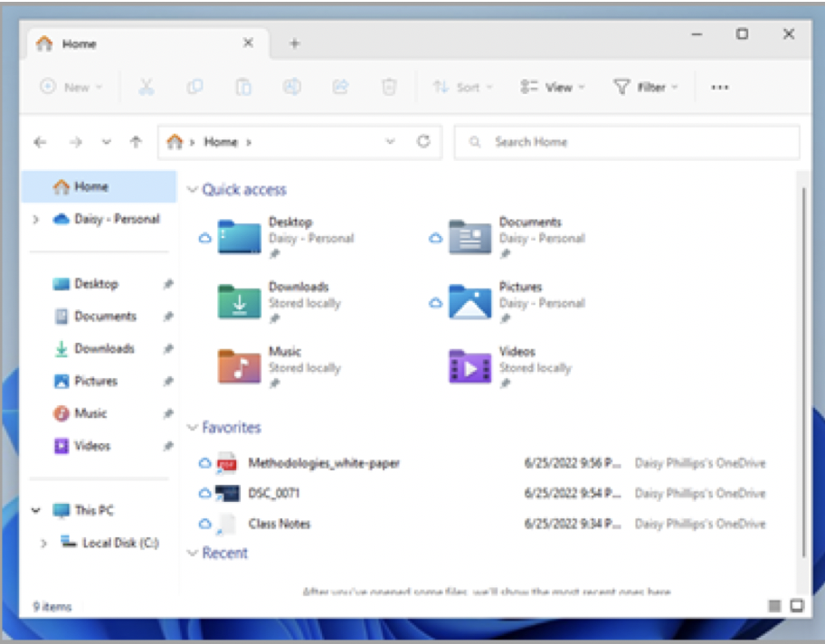Open the New dropdown menu
The height and width of the screenshot is (644, 825).
tap(71, 87)
